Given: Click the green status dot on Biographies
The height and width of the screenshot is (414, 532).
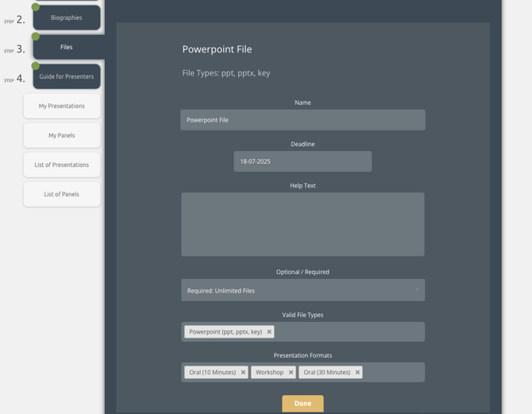Looking at the screenshot, I should click(x=36, y=7).
